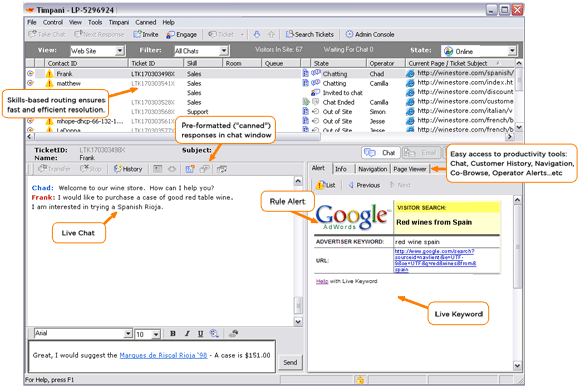Click winestore.com/spanish page URL
This screenshot has width=580, height=387.
tap(465, 73)
